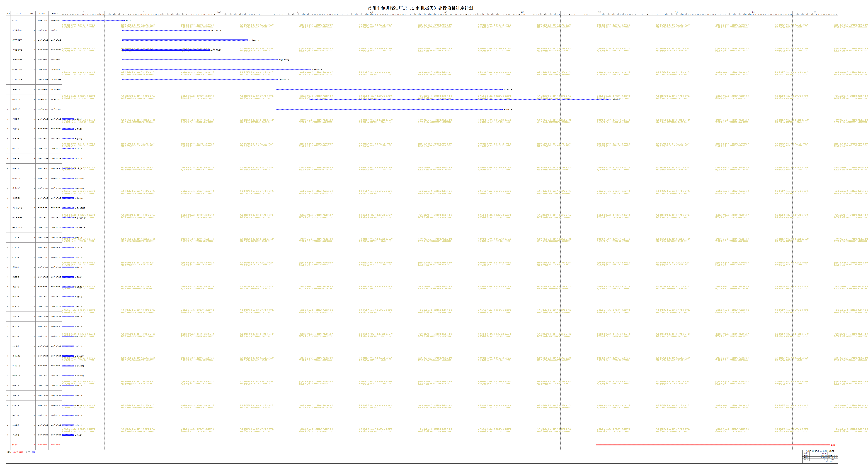
Task: Select the 任务名称 column header
Action: 19,13
